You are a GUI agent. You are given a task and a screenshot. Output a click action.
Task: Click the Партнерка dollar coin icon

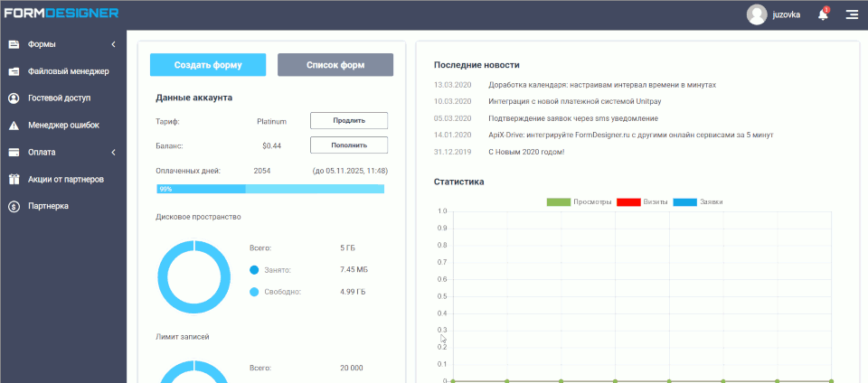tap(14, 207)
